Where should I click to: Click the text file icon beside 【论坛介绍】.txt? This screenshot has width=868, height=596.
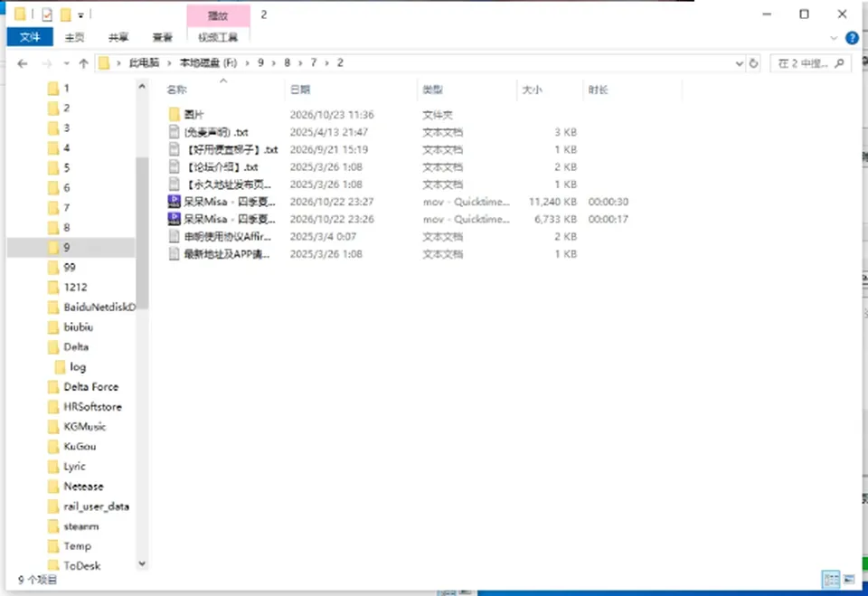pyautogui.click(x=175, y=166)
